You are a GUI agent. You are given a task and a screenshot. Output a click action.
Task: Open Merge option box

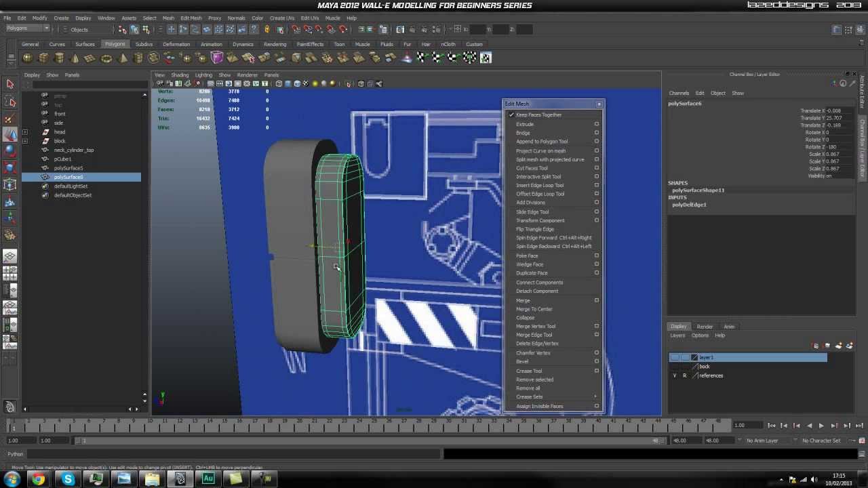597,300
